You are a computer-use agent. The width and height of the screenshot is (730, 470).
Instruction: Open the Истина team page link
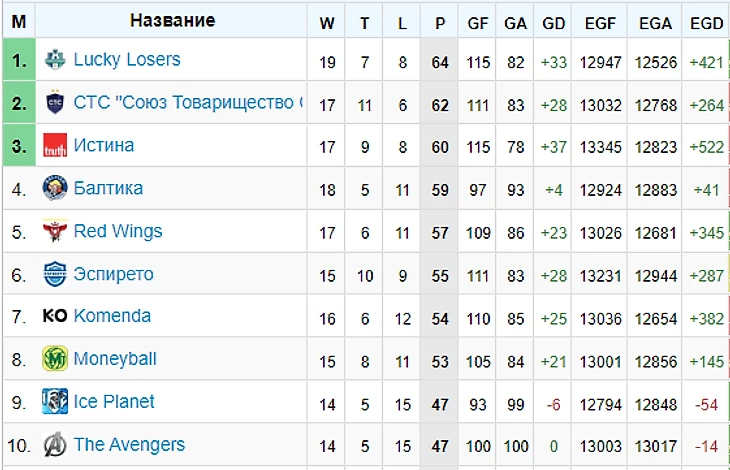[104, 145]
